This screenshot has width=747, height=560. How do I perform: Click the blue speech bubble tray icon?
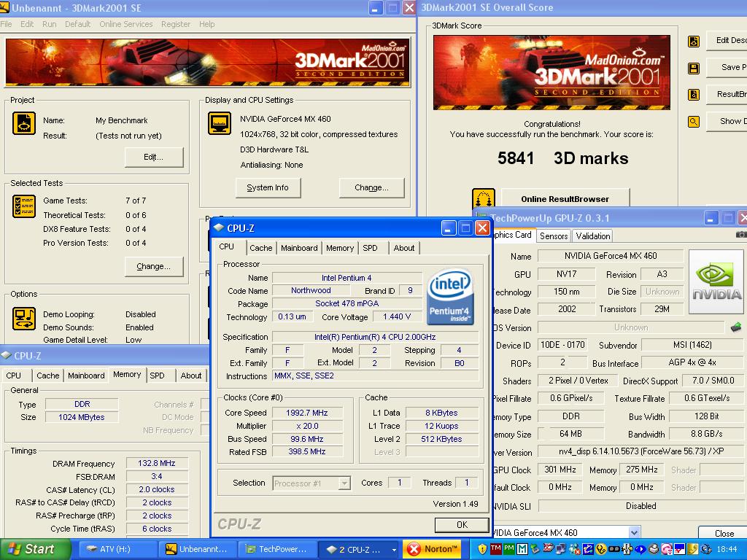640,549
